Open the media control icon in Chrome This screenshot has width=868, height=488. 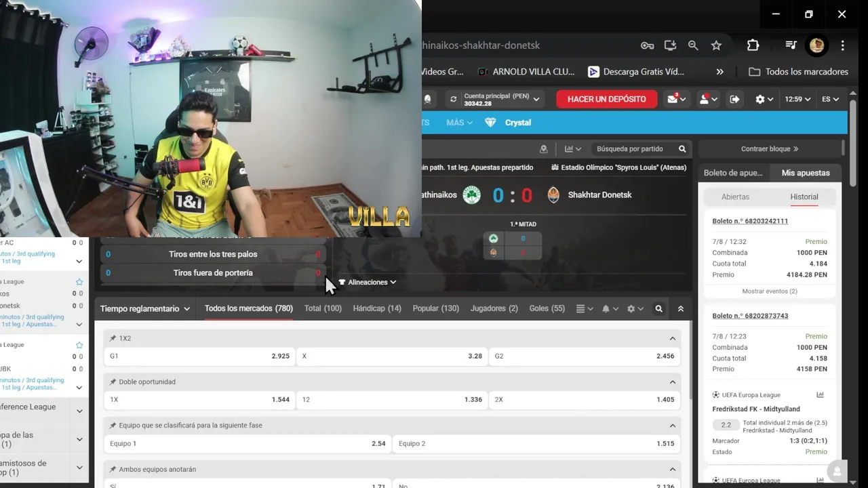[791, 45]
